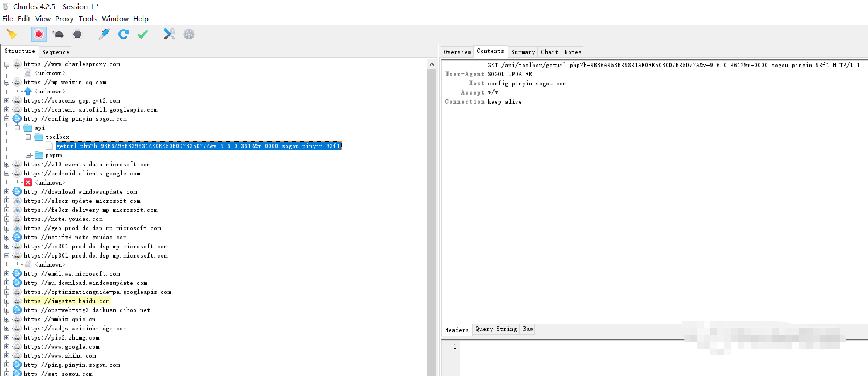Image resolution: width=868 pixels, height=376 pixels.
Task: Open the Settings gear icon
Action: click(x=189, y=34)
